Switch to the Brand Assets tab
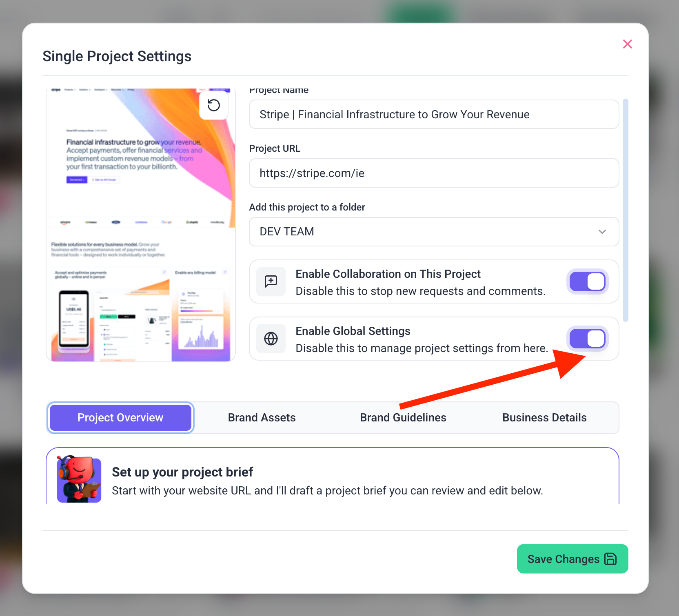This screenshot has height=616, width=679. [262, 418]
